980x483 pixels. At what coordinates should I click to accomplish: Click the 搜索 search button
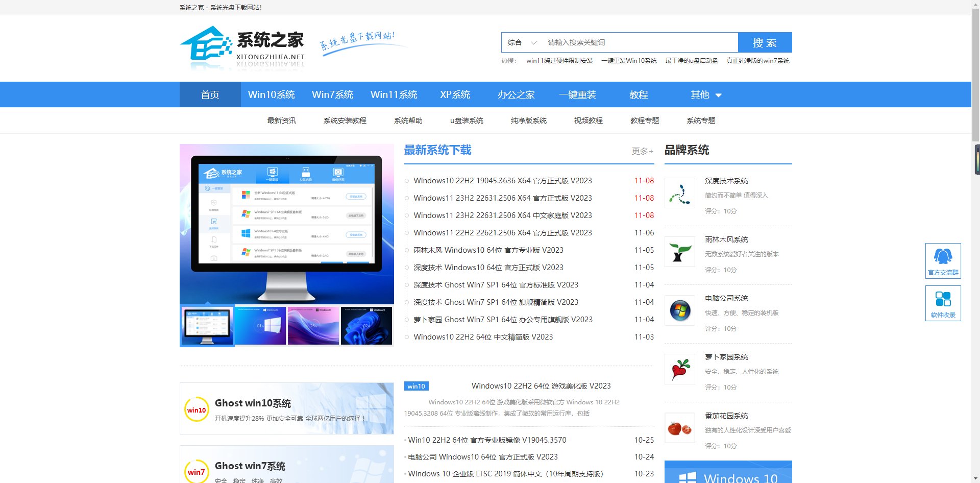pos(765,42)
